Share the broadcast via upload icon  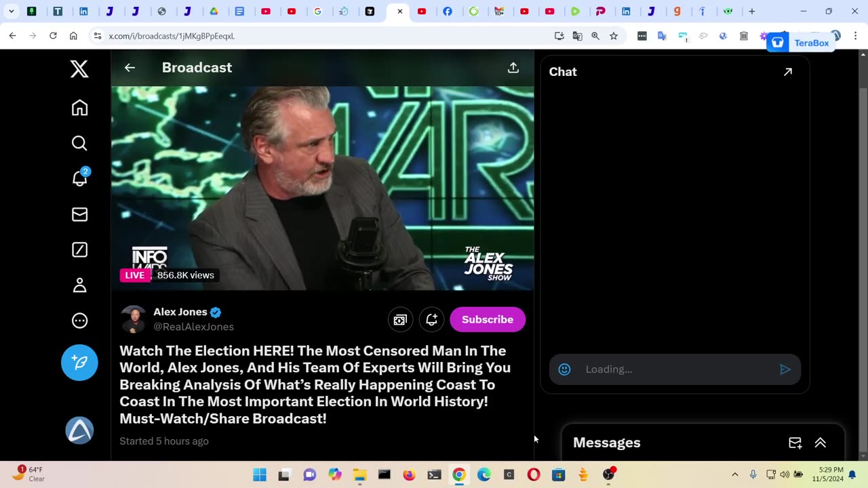[x=513, y=67]
